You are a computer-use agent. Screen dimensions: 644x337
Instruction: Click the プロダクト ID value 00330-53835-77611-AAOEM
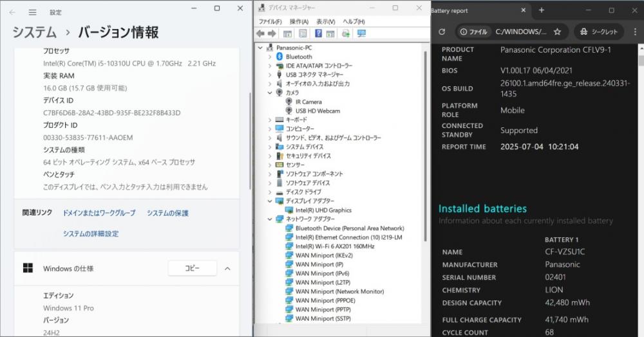[88, 138]
